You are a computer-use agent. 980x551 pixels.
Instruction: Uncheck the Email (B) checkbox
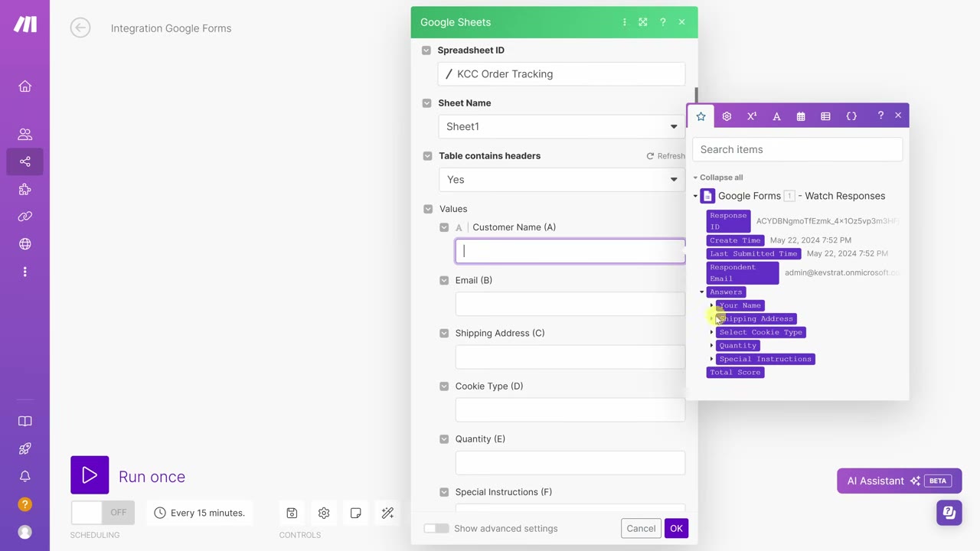click(444, 280)
